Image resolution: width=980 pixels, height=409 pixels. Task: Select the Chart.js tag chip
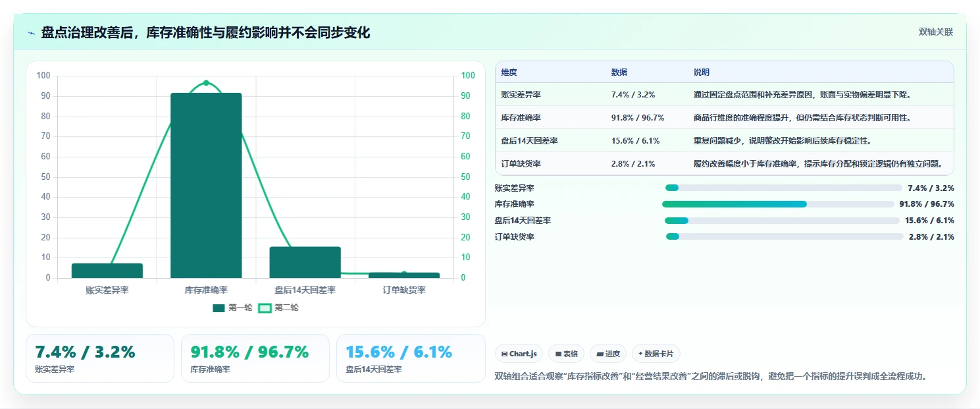click(x=519, y=354)
